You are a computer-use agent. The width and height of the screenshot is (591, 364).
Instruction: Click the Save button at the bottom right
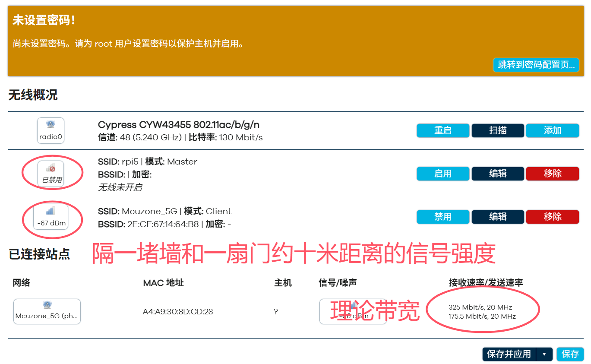570,354
